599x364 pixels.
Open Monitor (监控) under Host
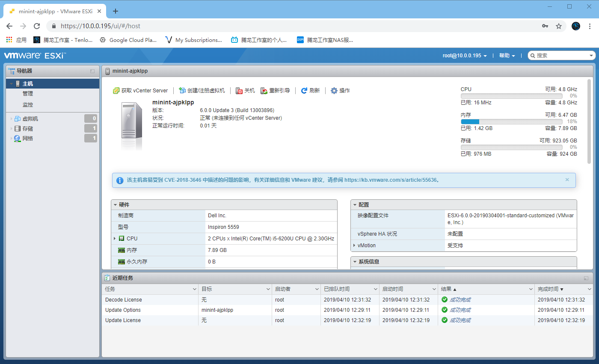(28, 105)
